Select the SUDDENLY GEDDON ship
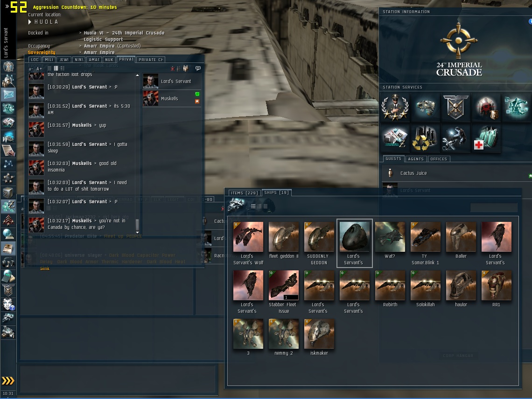Screen dimensions: 532x399 (319, 243)
